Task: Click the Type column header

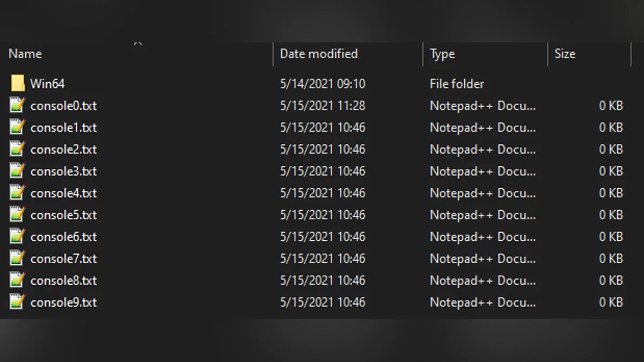Action: pos(442,54)
